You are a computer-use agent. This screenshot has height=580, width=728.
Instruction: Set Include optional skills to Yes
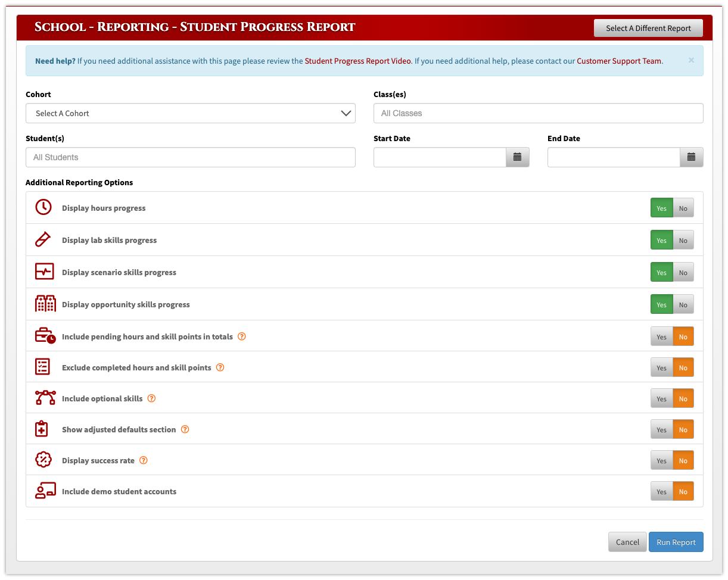tap(662, 399)
